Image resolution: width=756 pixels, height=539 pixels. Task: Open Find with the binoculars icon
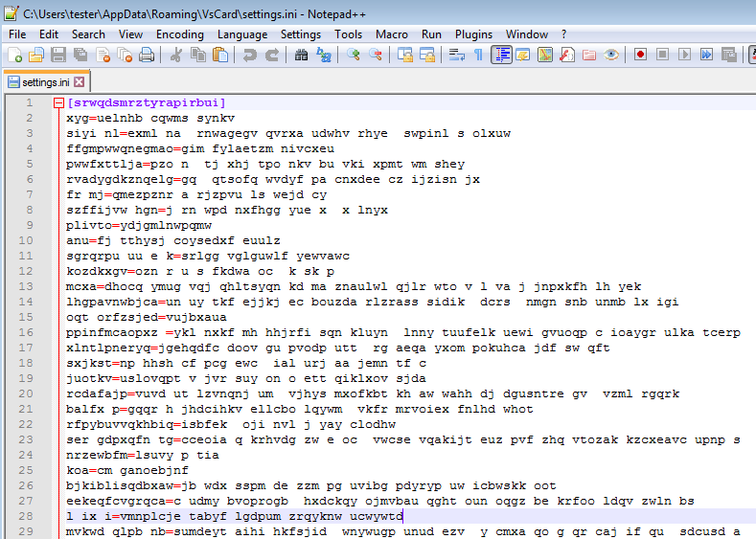(301, 55)
